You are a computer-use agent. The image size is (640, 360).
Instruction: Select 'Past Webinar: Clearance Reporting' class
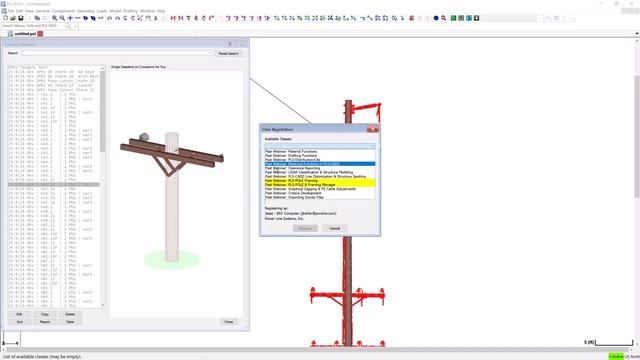click(x=320, y=168)
